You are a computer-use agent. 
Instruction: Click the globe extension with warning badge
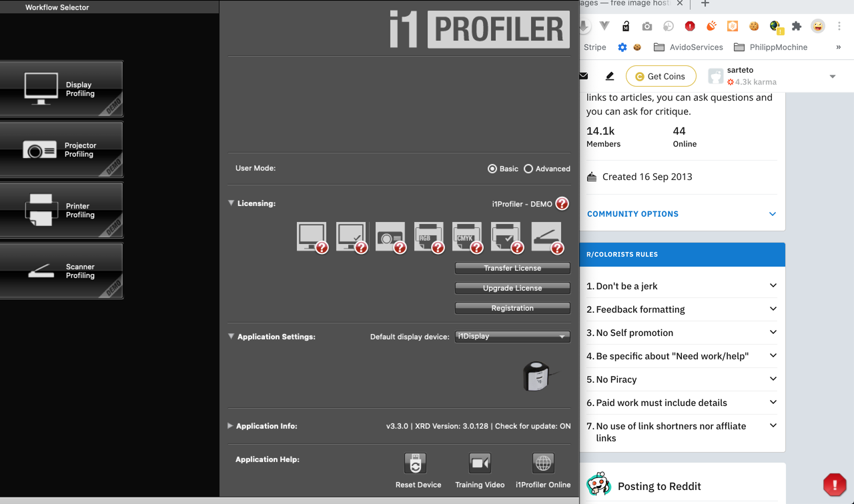coord(775,27)
